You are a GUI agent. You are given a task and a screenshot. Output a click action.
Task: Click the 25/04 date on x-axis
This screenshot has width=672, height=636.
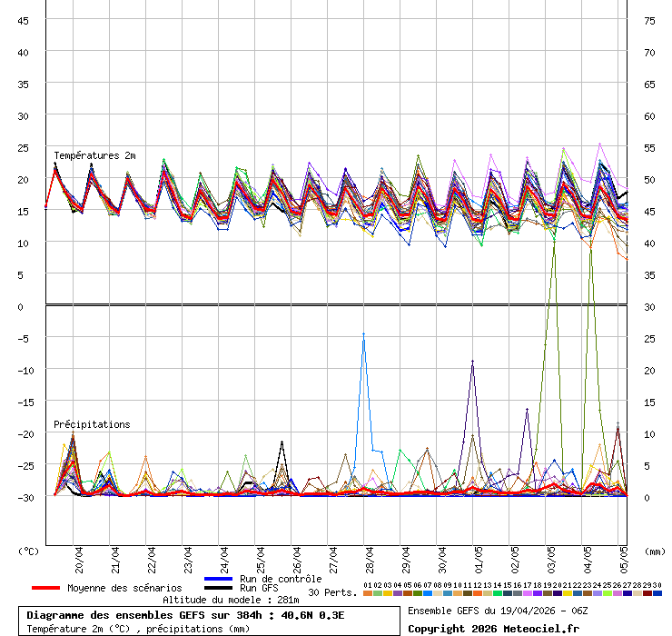261,556
